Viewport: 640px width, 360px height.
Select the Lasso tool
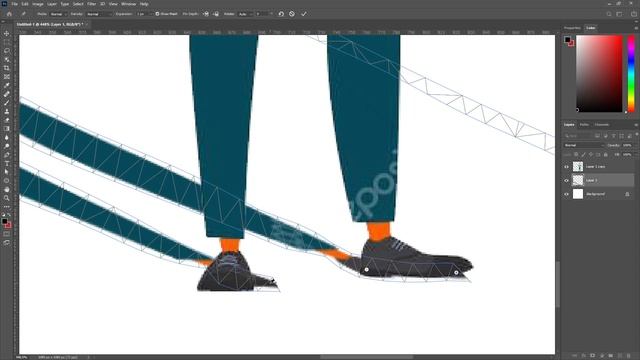[x=7, y=51]
